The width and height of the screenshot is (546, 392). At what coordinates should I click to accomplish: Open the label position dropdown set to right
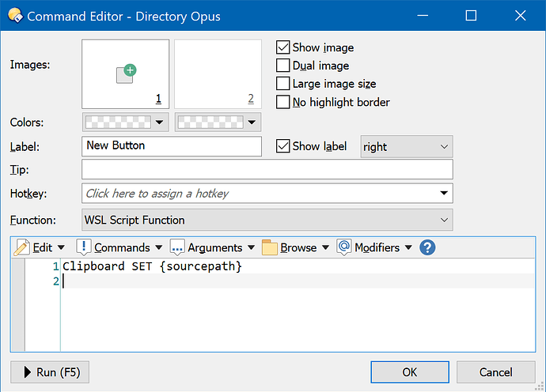point(406,147)
